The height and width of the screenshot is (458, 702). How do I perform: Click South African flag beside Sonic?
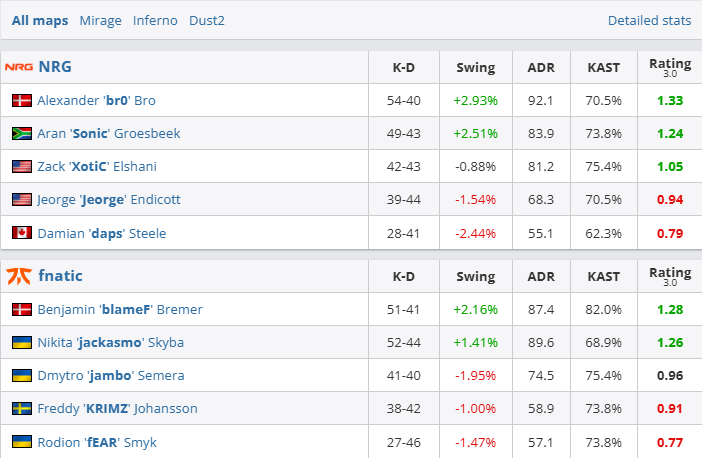pyautogui.click(x=22, y=133)
